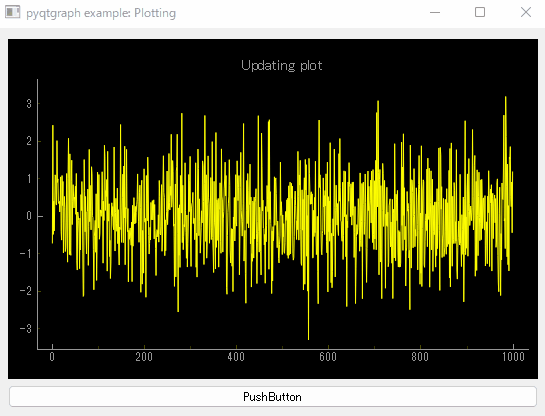Click the 200 tick label on x-axis
Viewport: 545px width, 416px height.
click(144, 357)
